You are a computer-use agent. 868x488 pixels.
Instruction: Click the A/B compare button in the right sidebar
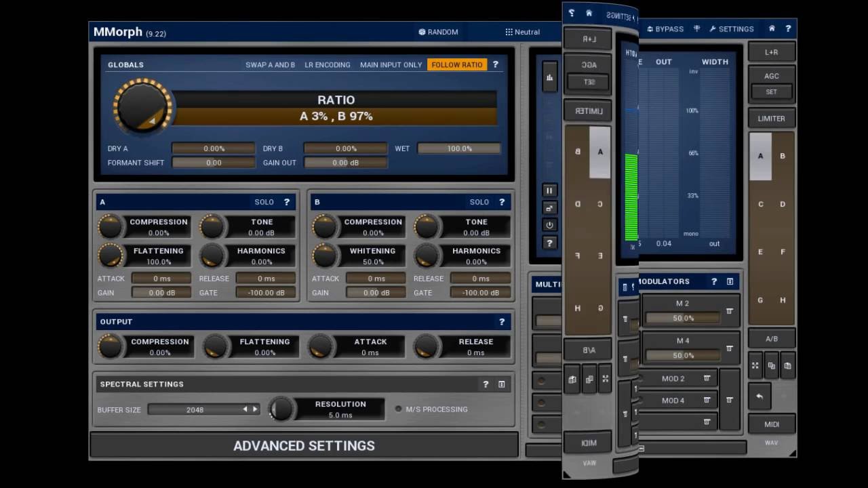(x=771, y=339)
